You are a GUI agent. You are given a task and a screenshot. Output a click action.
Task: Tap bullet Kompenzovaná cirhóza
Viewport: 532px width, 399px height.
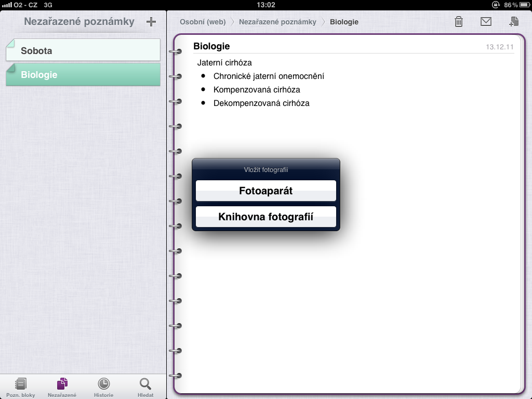click(x=257, y=90)
